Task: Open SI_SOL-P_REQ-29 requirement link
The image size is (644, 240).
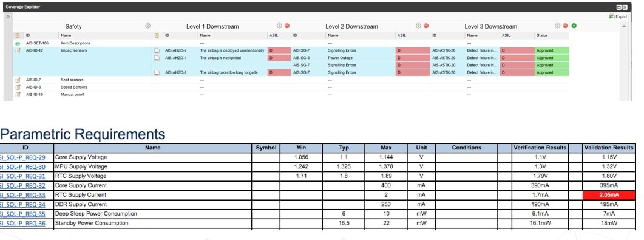Action: (x=22, y=157)
